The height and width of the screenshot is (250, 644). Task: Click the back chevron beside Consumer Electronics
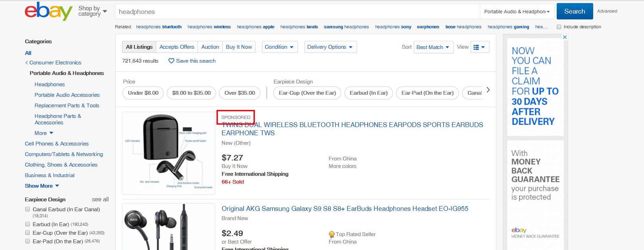pos(27,63)
